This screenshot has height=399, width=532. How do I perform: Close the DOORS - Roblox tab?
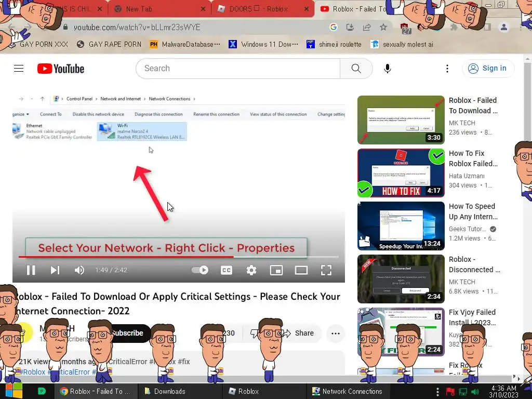pyautogui.click(x=307, y=9)
